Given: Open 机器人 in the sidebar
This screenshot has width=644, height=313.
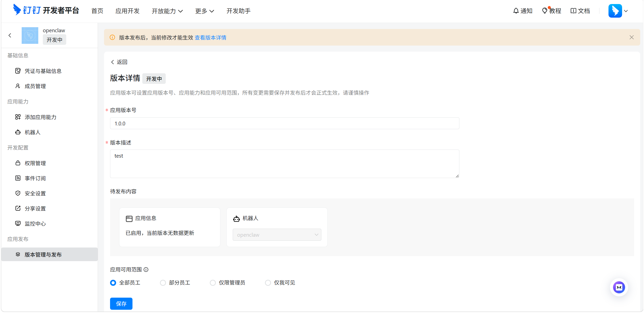Looking at the screenshot, I should click(x=32, y=132).
